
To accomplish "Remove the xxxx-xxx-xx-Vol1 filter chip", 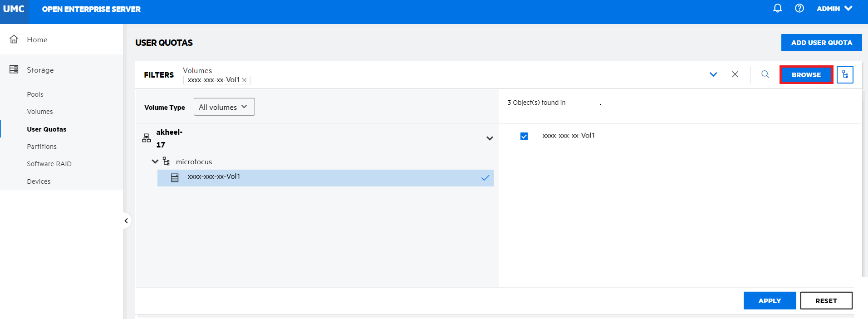I will [245, 80].
